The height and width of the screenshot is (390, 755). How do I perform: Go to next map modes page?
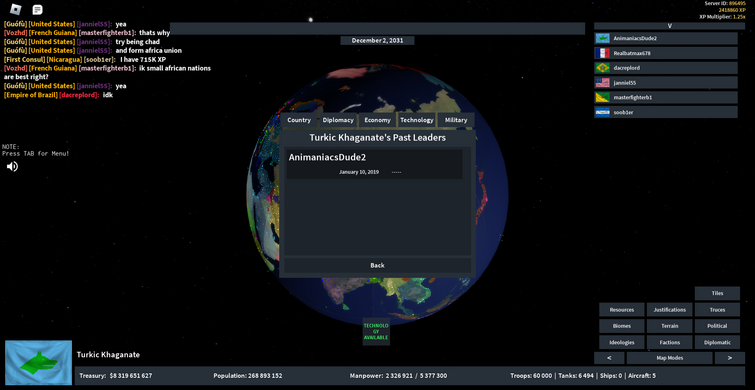pos(729,358)
